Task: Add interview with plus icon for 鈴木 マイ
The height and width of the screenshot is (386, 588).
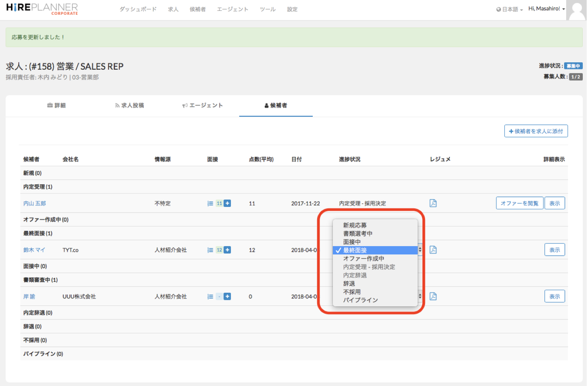Action: pos(227,250)
